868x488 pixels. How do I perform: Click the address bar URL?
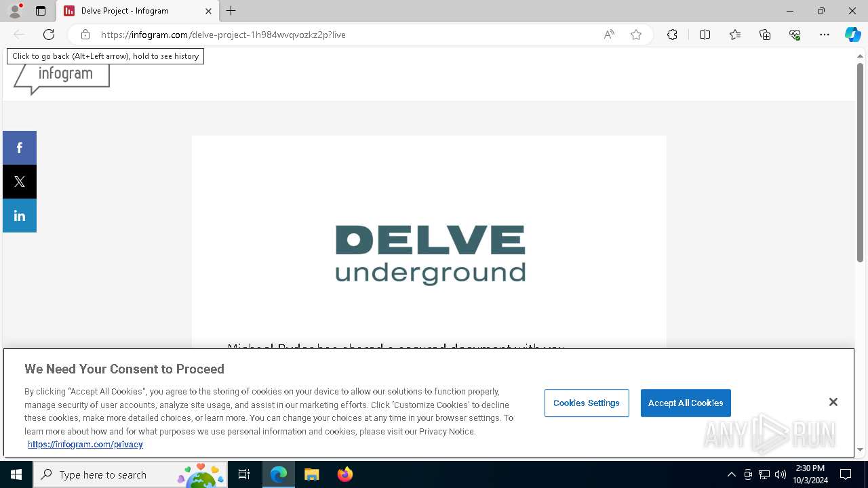click(223, 35)
